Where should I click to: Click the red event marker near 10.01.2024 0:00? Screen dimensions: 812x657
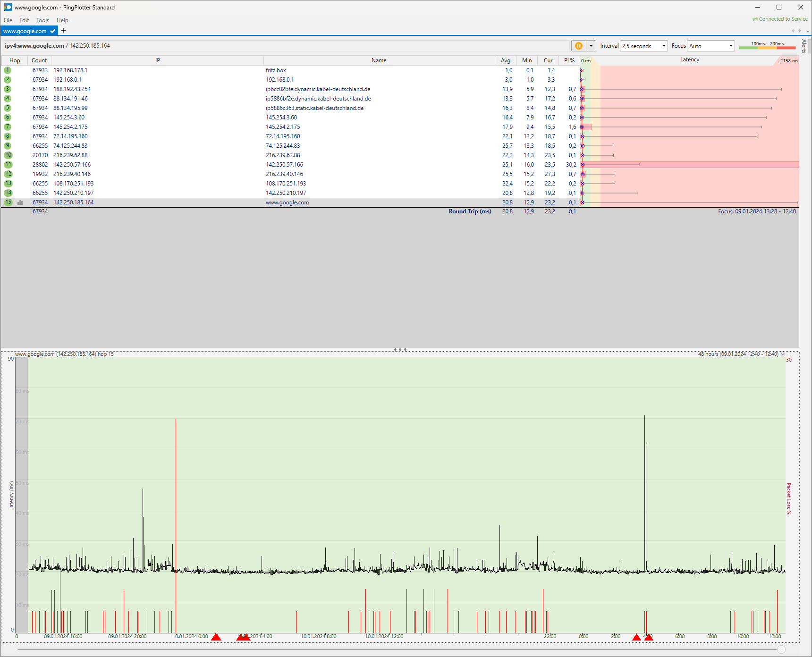click(216, 637)
